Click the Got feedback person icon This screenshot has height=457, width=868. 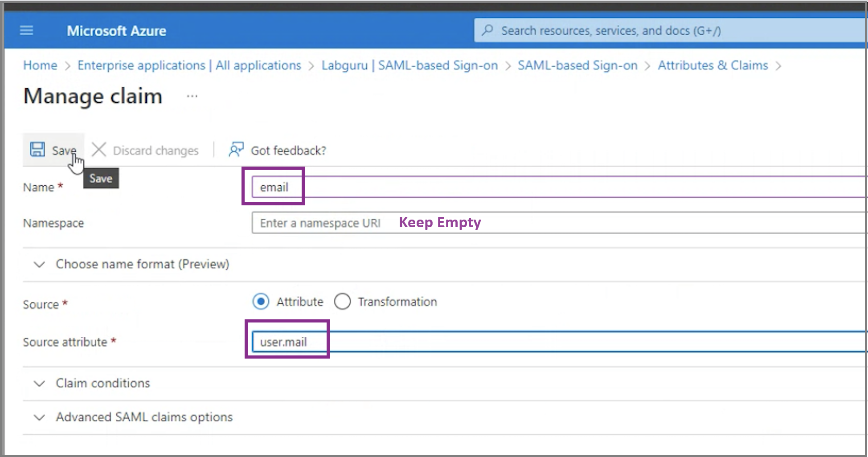click(x=236, y=150)
